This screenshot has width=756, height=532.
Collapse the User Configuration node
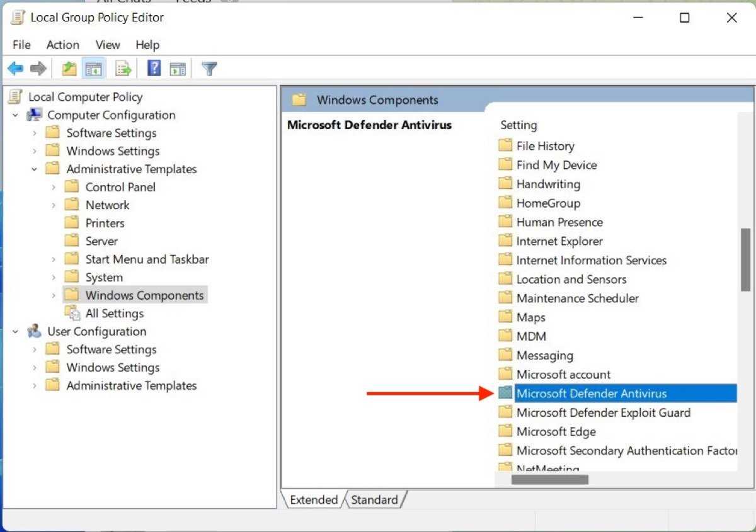pyautogui.click(x=15, y=332)
